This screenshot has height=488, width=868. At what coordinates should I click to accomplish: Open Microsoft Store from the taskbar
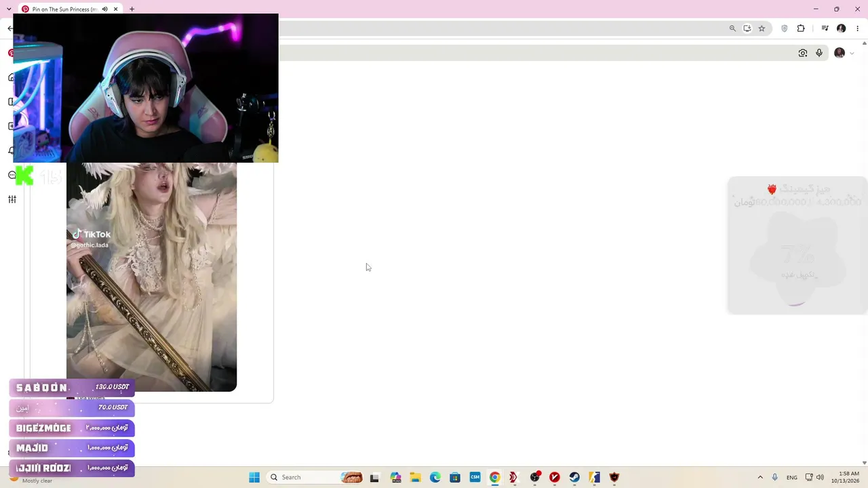pos(455,477)
